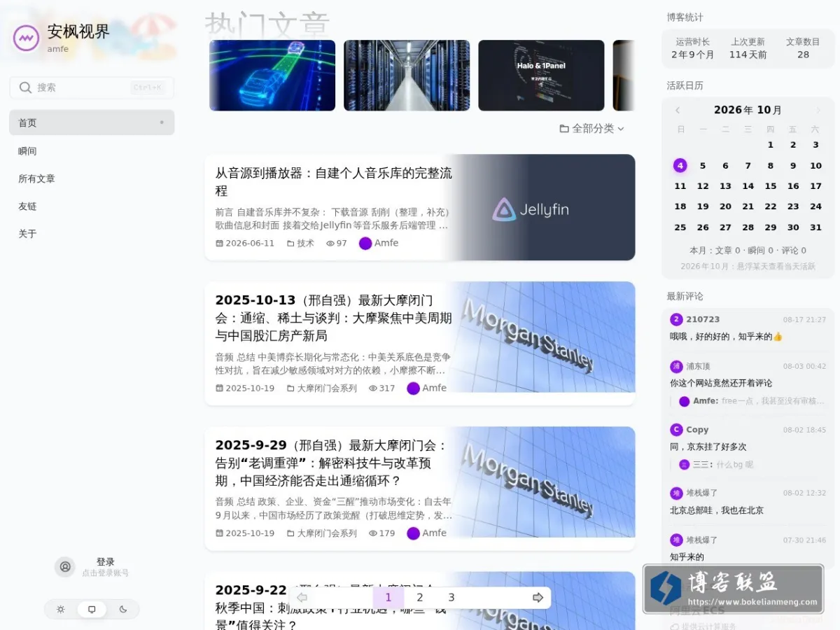Go to page 1 in pagination

coord(388,598)
